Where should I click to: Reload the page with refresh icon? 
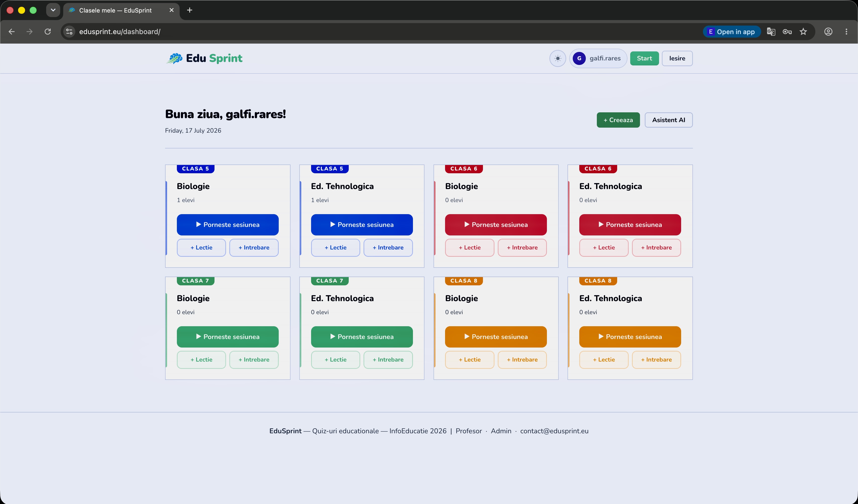48,32
